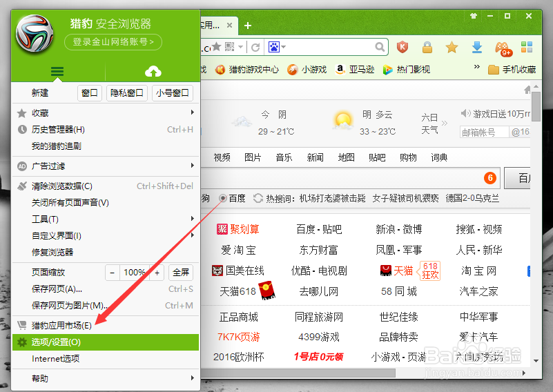Expand the 自定义界面(I) submenu
Viewport: 553px width, 392px height.
point(192,235)
